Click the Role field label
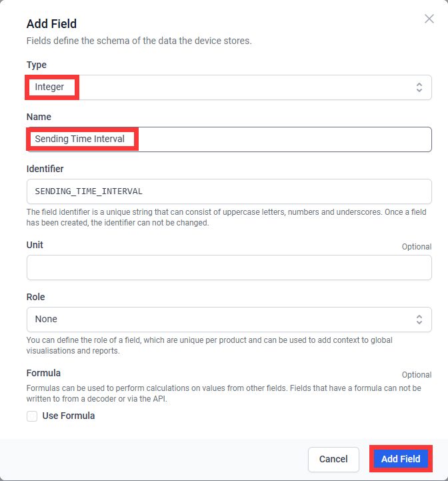Viewport: 448px width, 481px height. [35, 297]
